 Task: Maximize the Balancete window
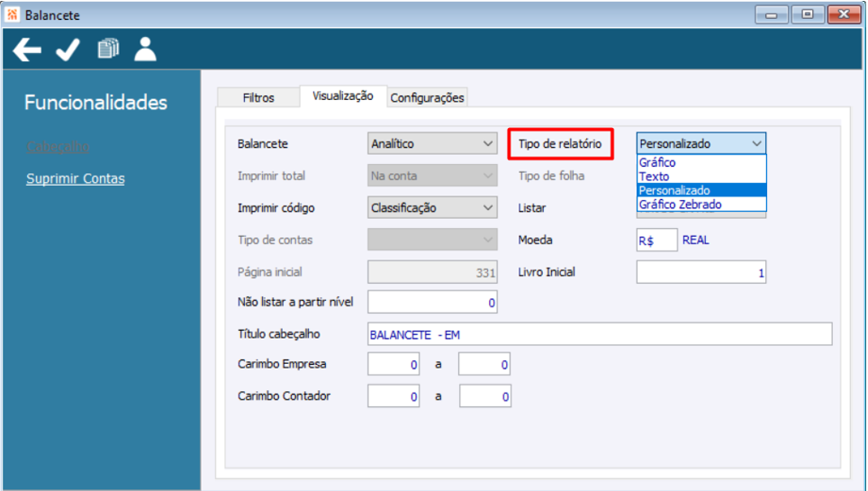[808, 14]
